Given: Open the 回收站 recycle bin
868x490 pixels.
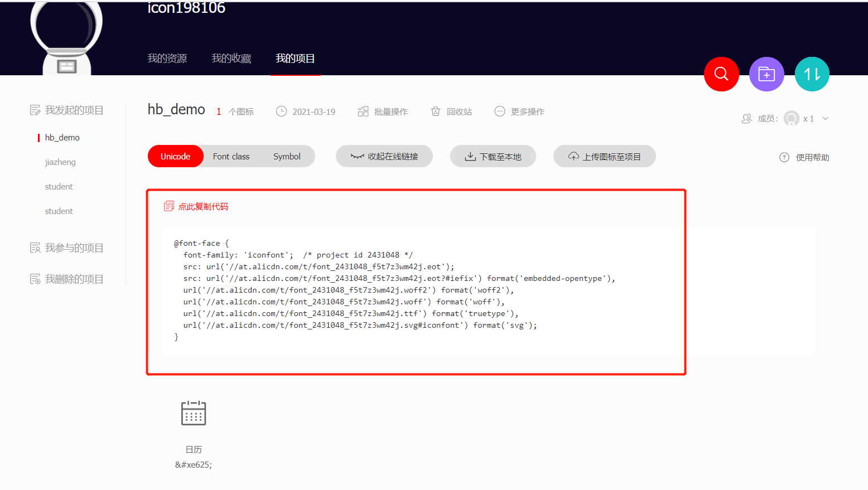Looking at the screenshot, I should (436, 111).
